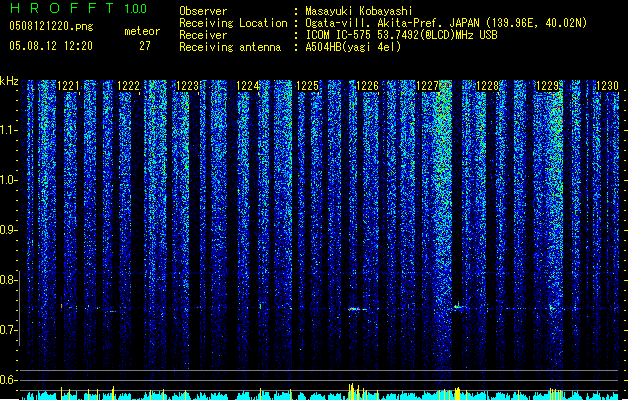Click the 0.7 frequency axis label
Image resolution: width=629 pixels, height=400 pixels.
tap(8, 330)
